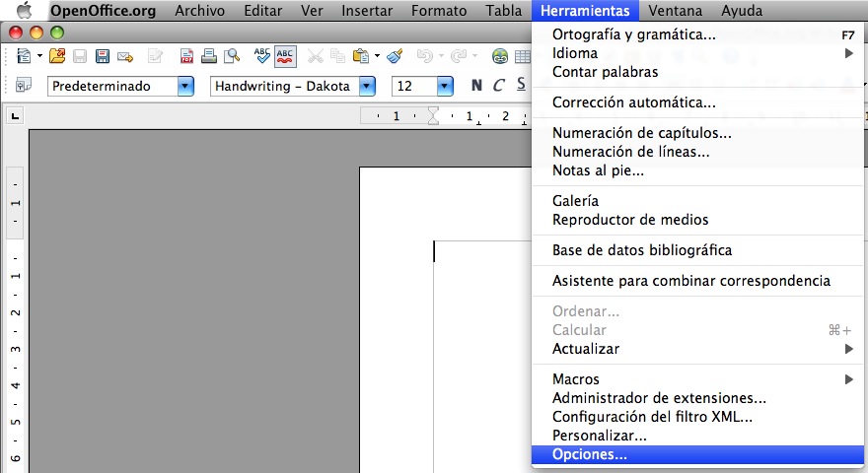Click the ruler tab-stop type button
The image size is (868, 473).
pos(15,116)
